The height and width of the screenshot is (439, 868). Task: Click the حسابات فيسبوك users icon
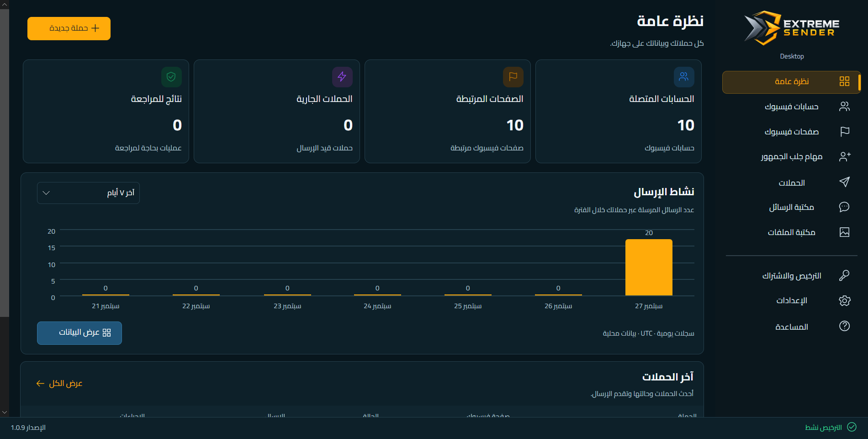coord(844,107)
